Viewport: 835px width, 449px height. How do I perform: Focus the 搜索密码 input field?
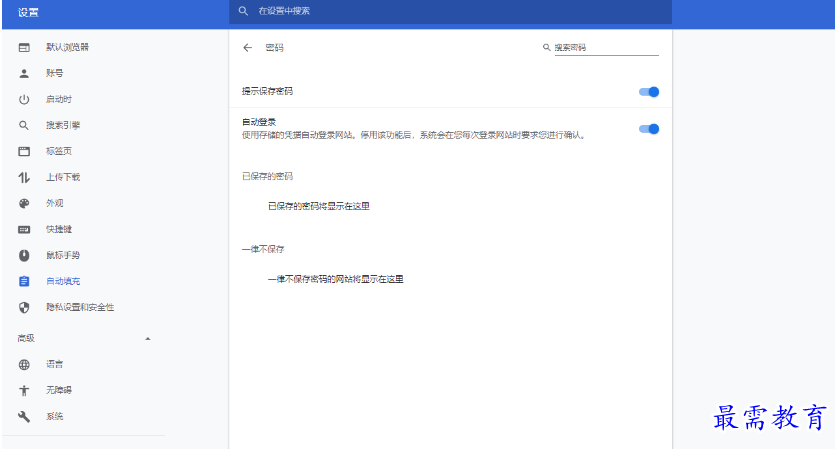tap(607, 47)
